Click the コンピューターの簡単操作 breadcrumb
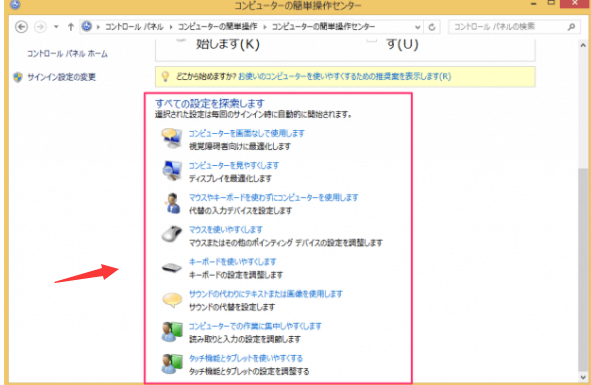Viewport: 591px width, 385px height. click(x=217, y=27)
